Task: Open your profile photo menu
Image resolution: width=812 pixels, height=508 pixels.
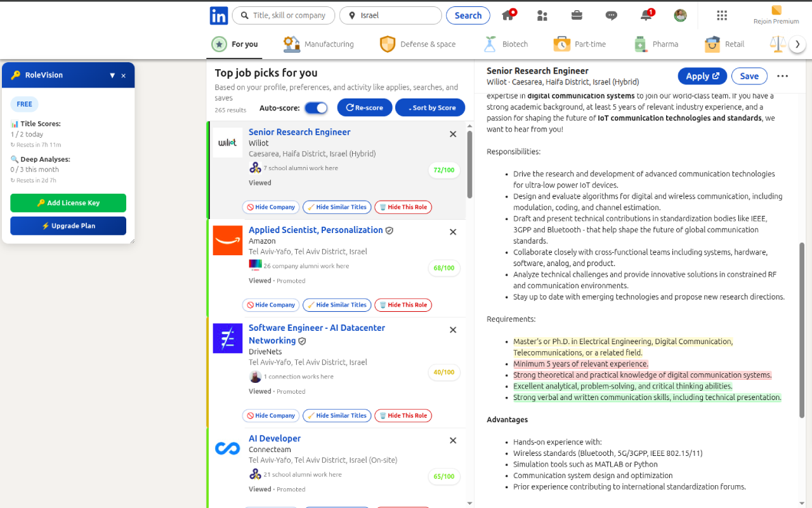Action: click(679, 15)
